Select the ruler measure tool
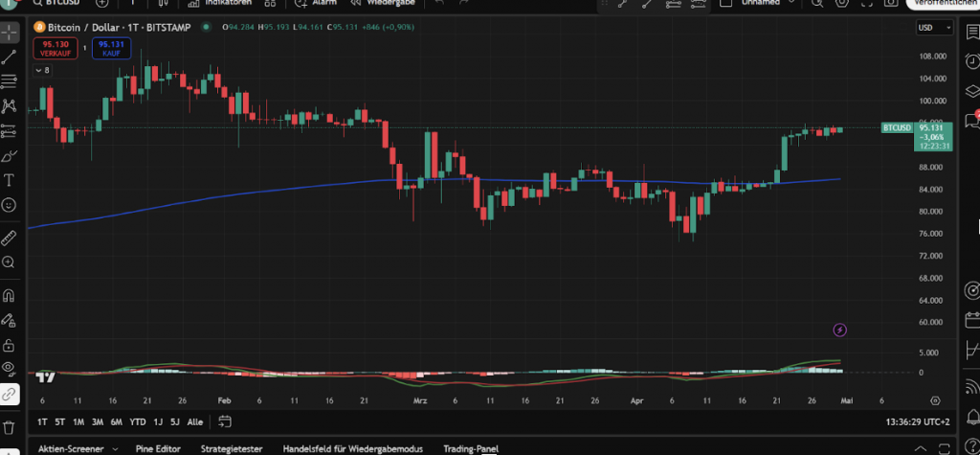Image resolution: width=980 pixels, height=455 pixels. [x=10, y=237]
